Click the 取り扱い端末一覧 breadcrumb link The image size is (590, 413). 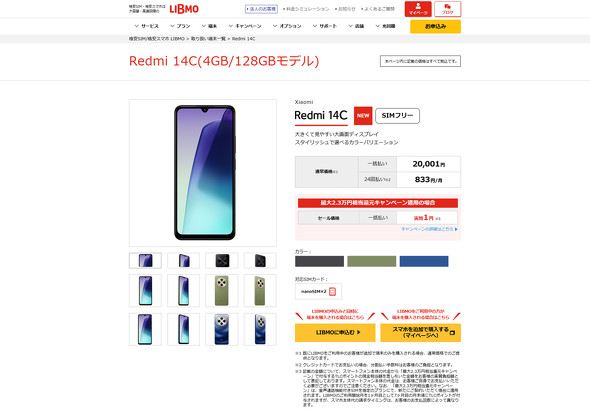[208, 39]
